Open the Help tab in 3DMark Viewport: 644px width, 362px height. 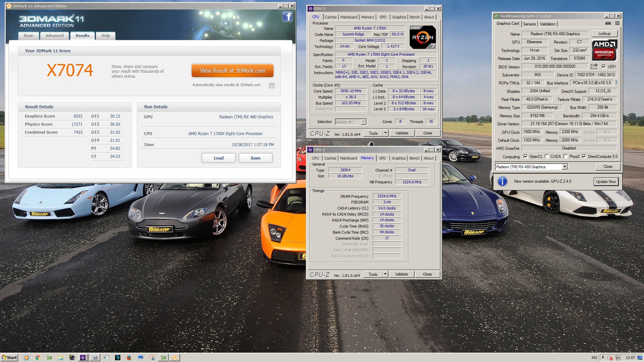click(x=106, y=36)
